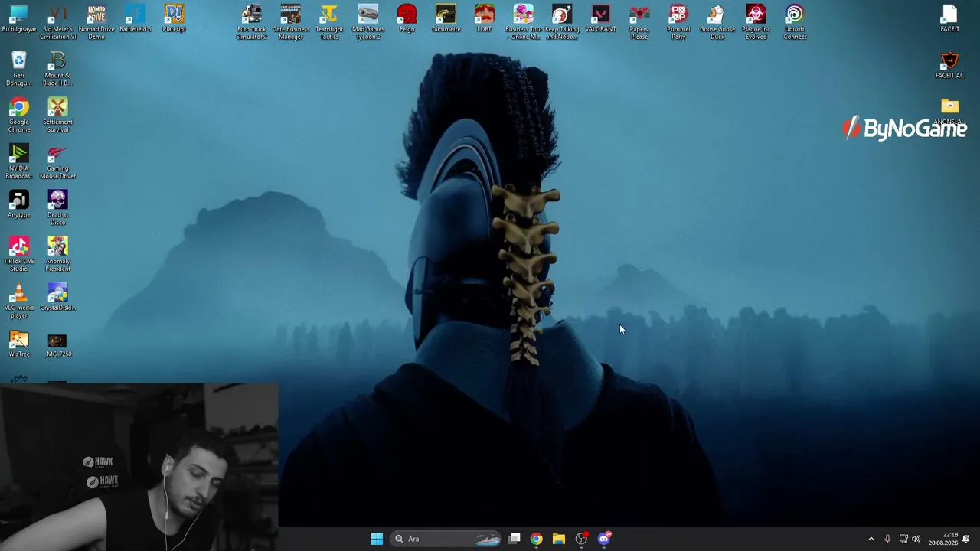Click Mad Games Tycoon 2 icon
Viewport: 980px width, 551px height.
[x=368, y=22]
